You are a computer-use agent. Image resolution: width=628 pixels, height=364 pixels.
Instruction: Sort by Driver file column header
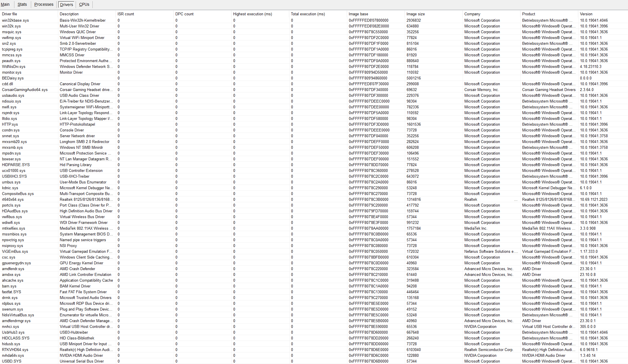10,14
